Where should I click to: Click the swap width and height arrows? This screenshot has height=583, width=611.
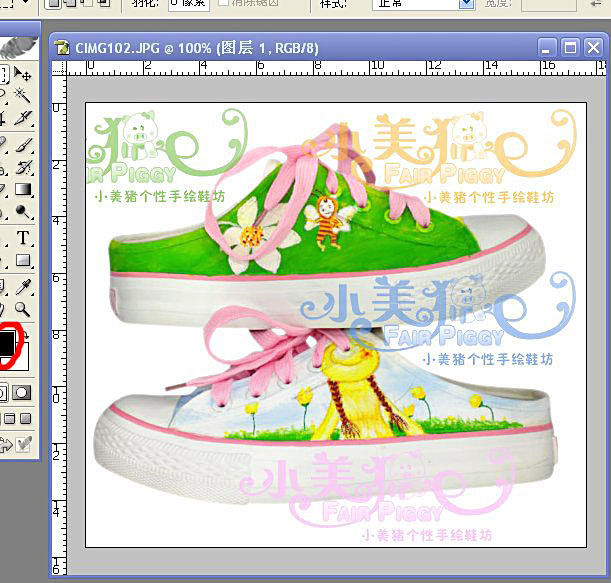(x=598, y=4)
